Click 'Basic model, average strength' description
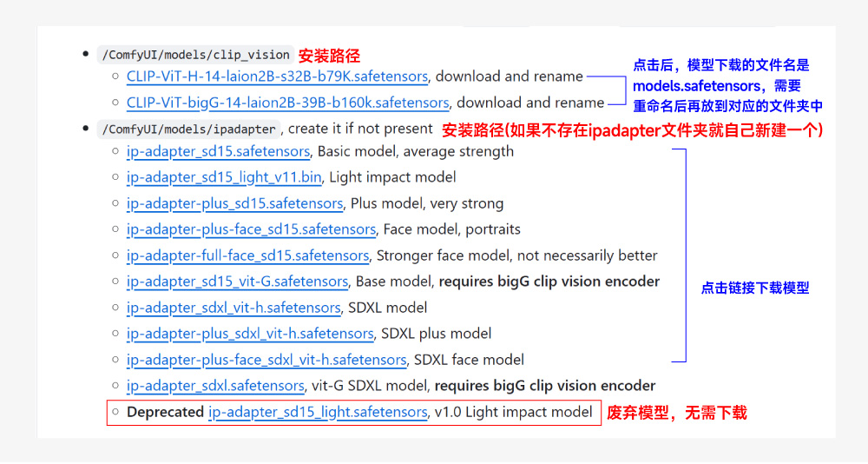Viewport: 868px width, 464px height. click(416, 151)
